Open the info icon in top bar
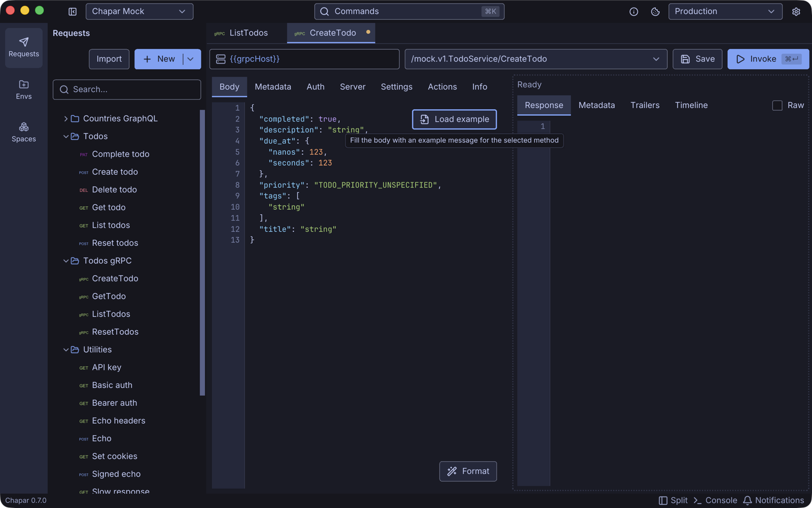This screenshot has height=508, width=812. [x=634, y=11]
